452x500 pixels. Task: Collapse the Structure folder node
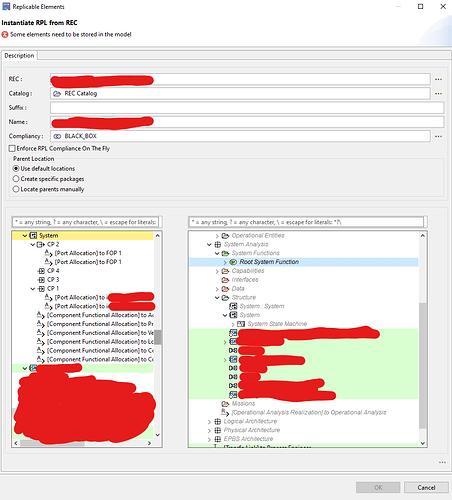click(x=217, y=298)
